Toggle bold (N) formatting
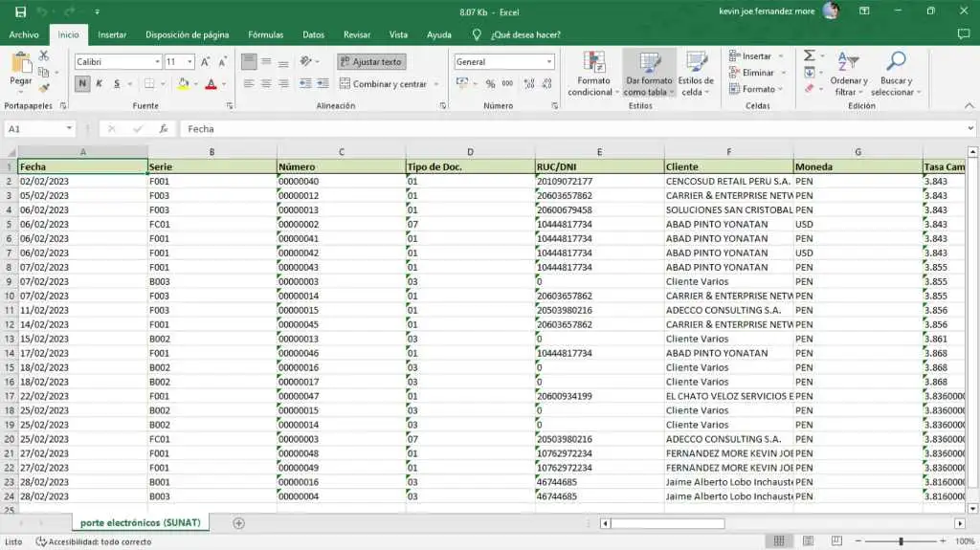The image size is (980, 550). point(82,84)
